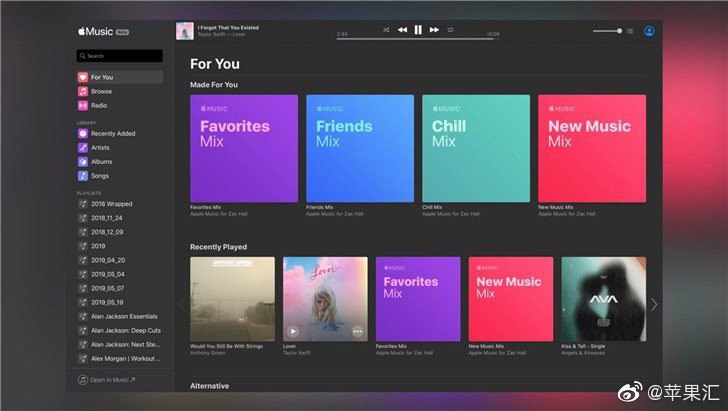The height and width of the screenshot is (411, 728).
Task: Select For You in sidebar
Action: (120, 77)
